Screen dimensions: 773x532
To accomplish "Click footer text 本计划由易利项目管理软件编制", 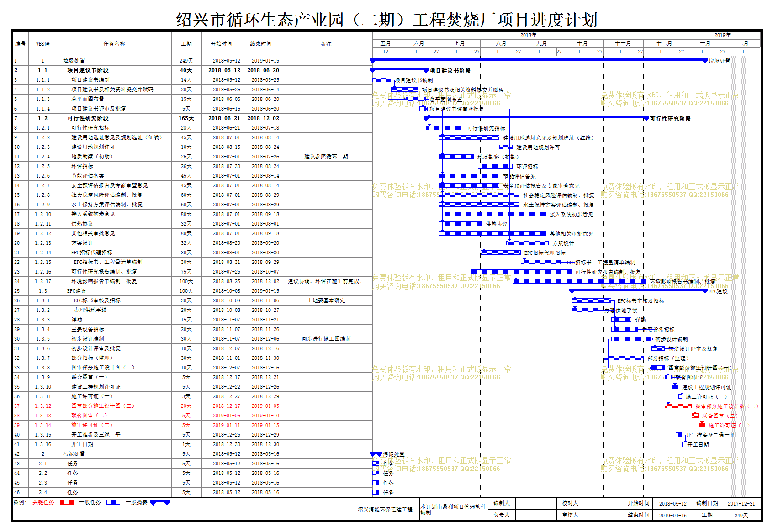I will pos(453,509).
